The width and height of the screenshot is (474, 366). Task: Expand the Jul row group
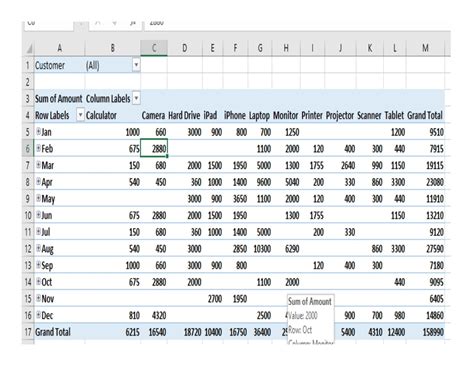click(x=38, y=231)
